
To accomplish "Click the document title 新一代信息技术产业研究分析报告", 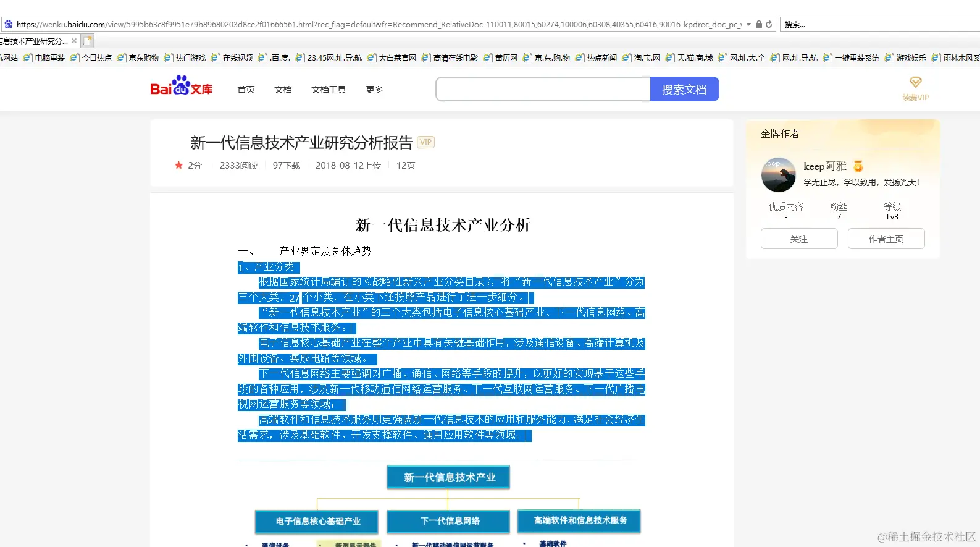I will pyautogui.click(x=301, y=143).
